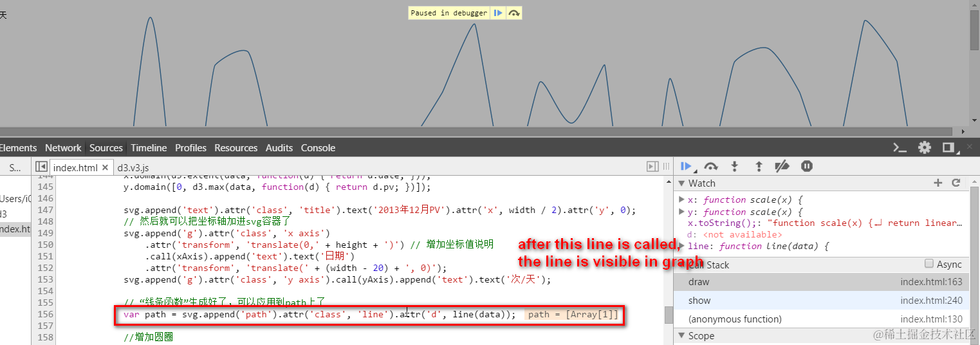Add a new watch expression
Screen dimensions: 980x345
point(938,183)
